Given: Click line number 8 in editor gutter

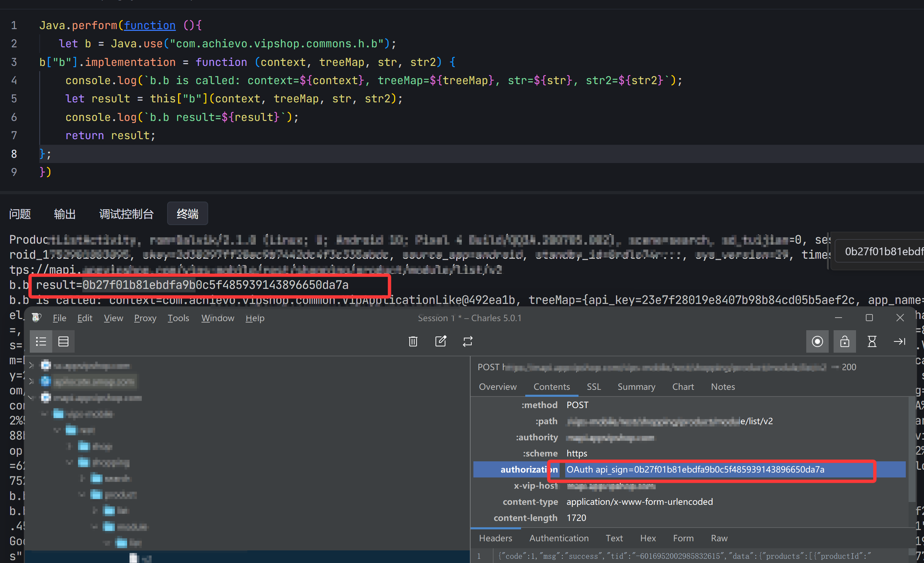Looking at the screenshot, I should click(14, 154).
